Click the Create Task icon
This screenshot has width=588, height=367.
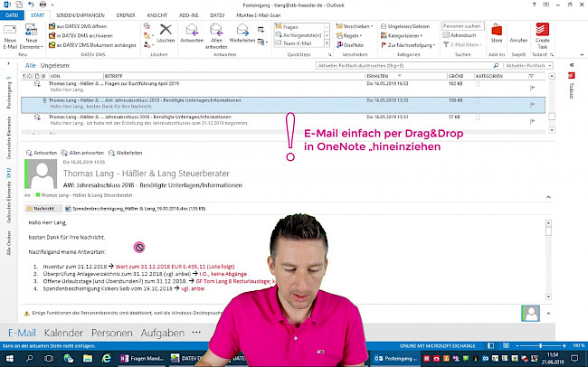(x=542, y=36)
